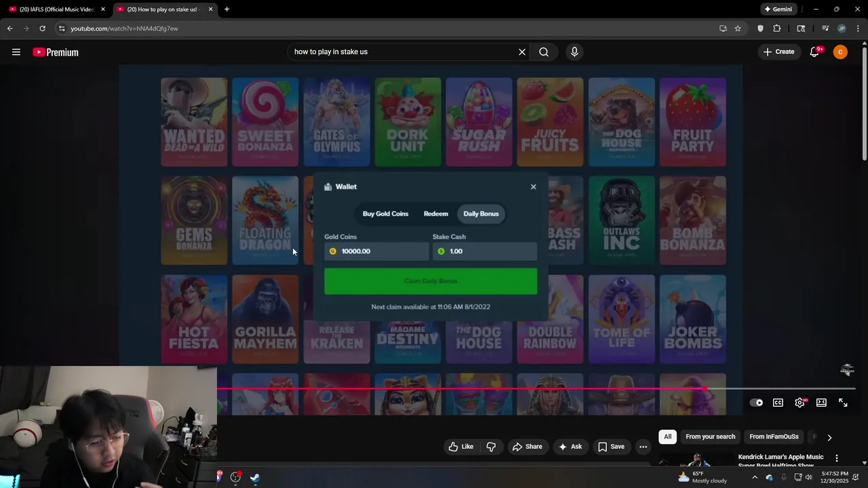
Task: Turn on closed captions in the player
Action: [x=778, y=403]
